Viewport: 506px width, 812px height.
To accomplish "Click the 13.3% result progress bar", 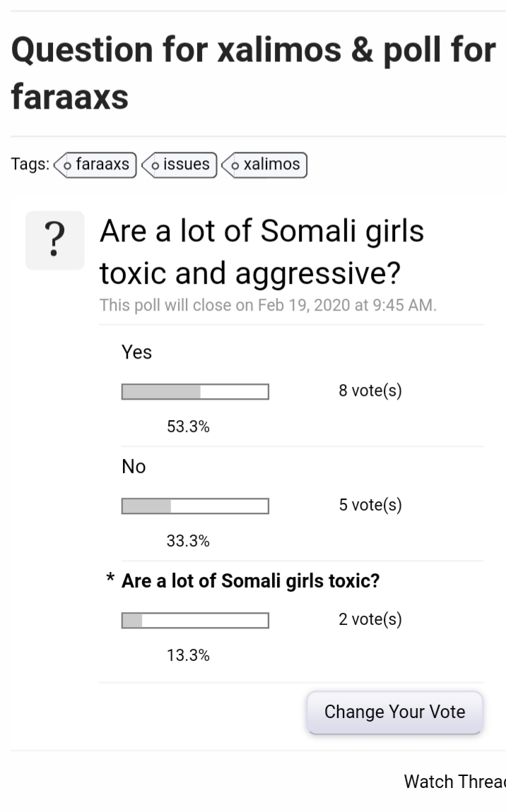I will [x=196, y=621].
